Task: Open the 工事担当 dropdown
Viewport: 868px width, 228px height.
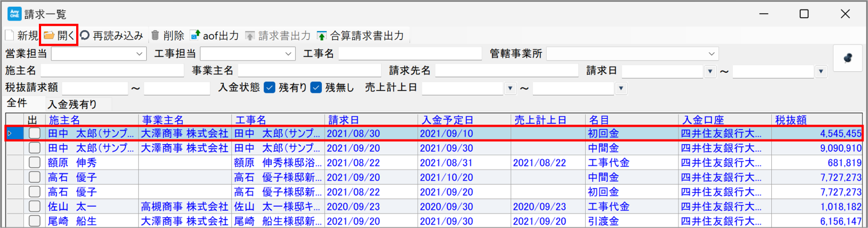Action: (288, 53)
